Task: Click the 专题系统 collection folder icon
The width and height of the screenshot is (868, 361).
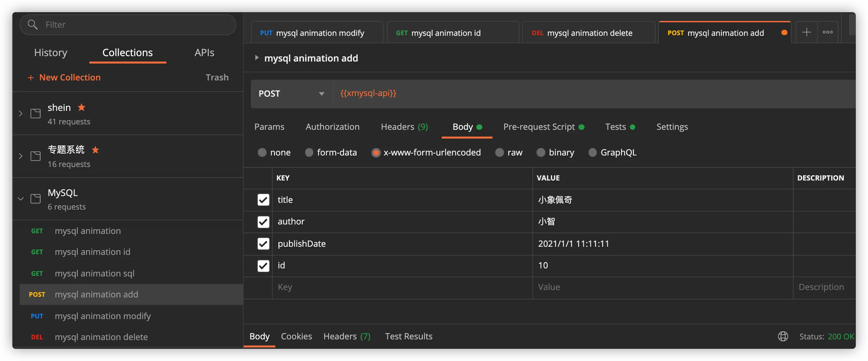Action: pyautogui.click(x=36, y=156)
